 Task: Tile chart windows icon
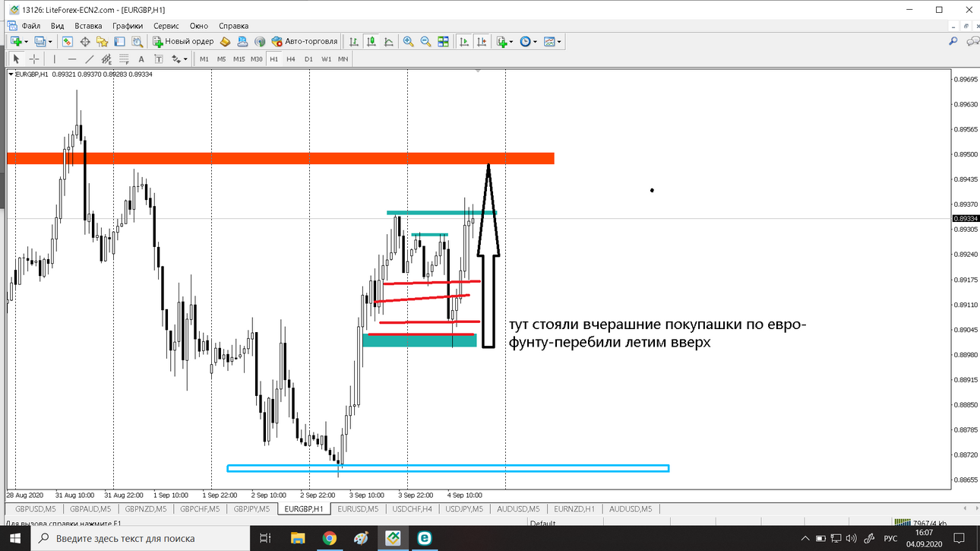[x=443, y=42]
